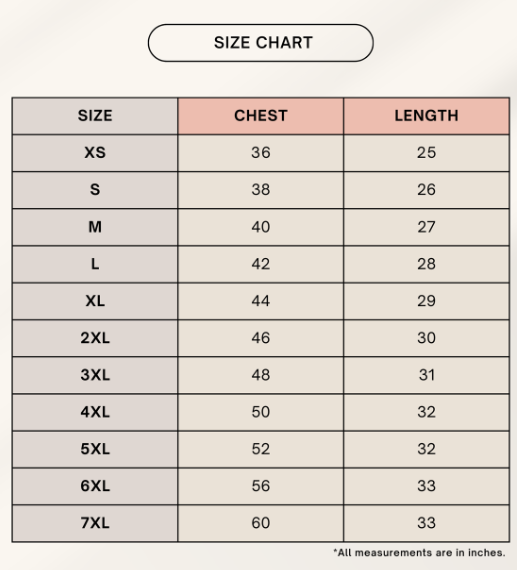
Task: Click the chest value 36 for XS
Action: click(x=261, y=153)
